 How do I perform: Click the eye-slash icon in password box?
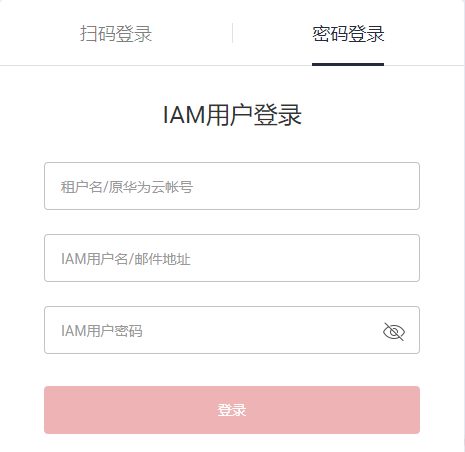[x=394, y=332]
